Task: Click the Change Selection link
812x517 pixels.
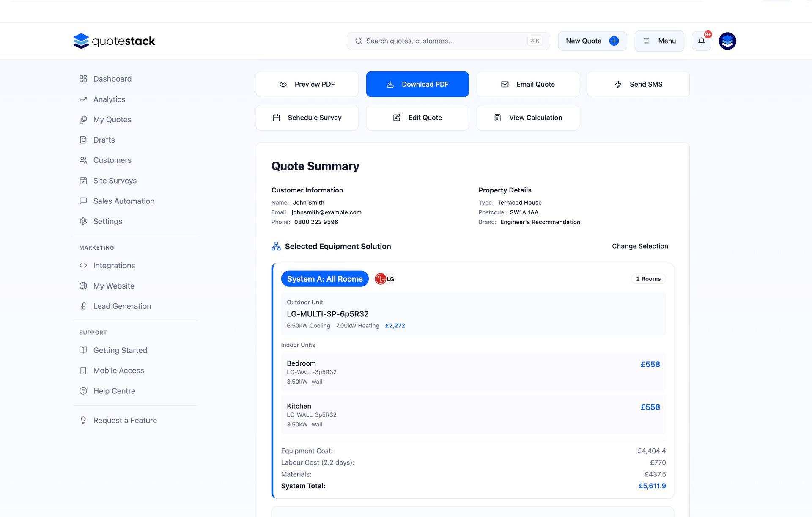Action: click(639, 246)
